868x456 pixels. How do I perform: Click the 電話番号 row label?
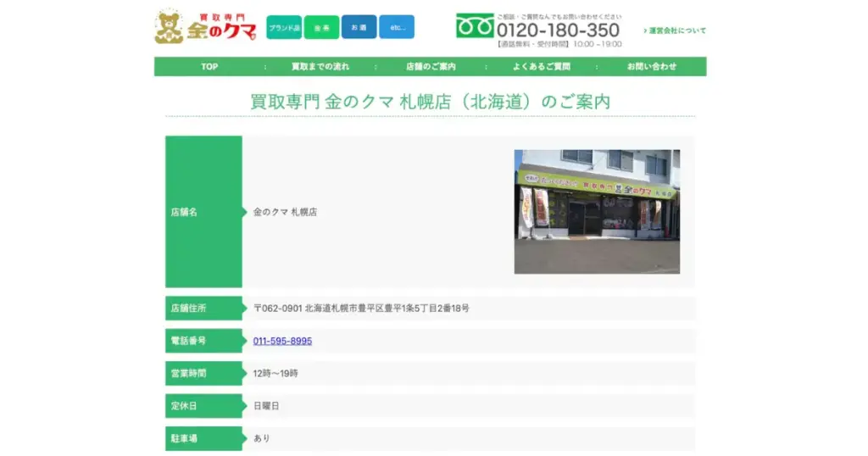[x=203, y=341]
